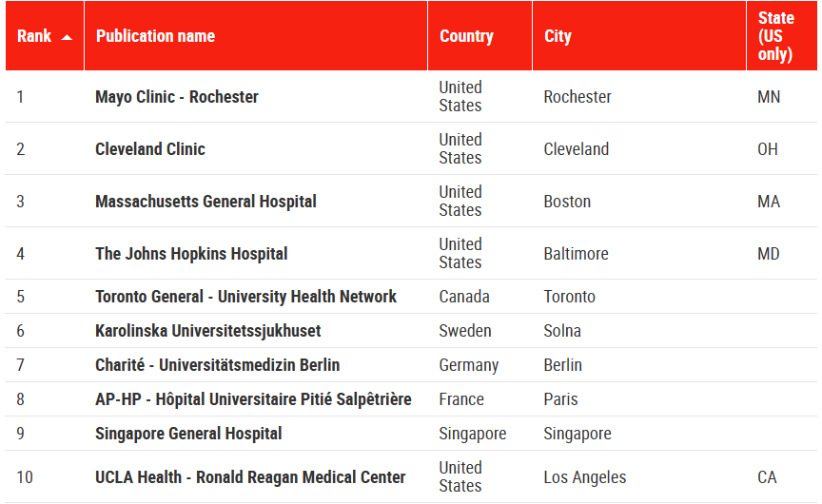Open Mayo Clinic - Rochester entry
The height and width of the screenshot is (504, 822).
177,97
